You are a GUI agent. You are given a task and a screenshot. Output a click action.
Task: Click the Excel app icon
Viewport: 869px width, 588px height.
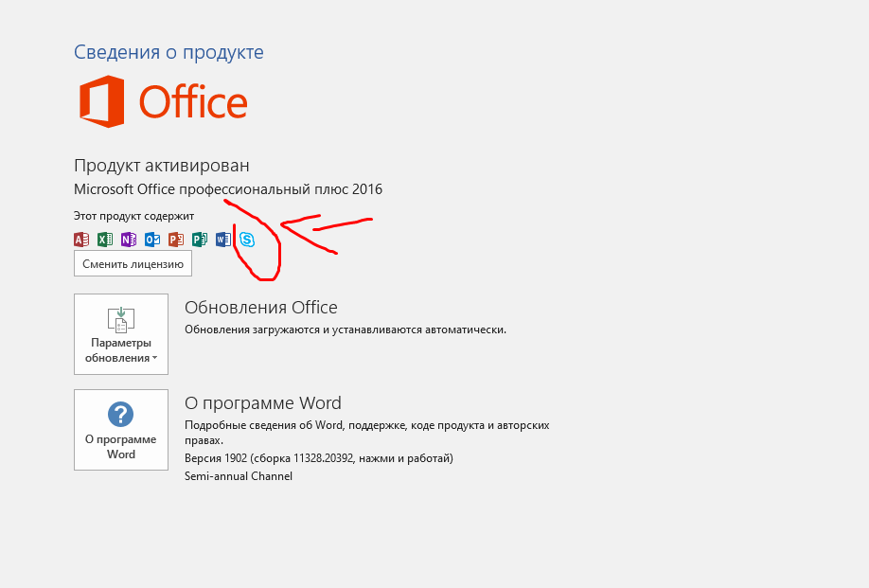click(x=105, y=240)
